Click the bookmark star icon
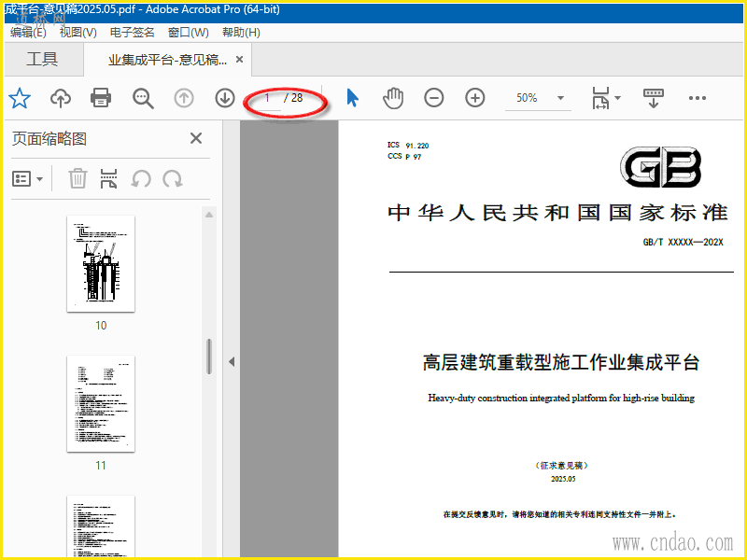 pos(20,98)
